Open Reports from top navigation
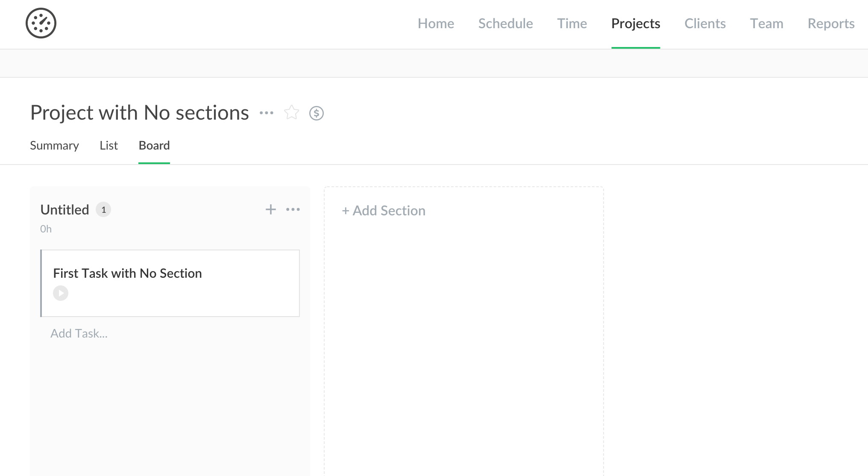Screen dimensions: 868x476 click(831, 24)
